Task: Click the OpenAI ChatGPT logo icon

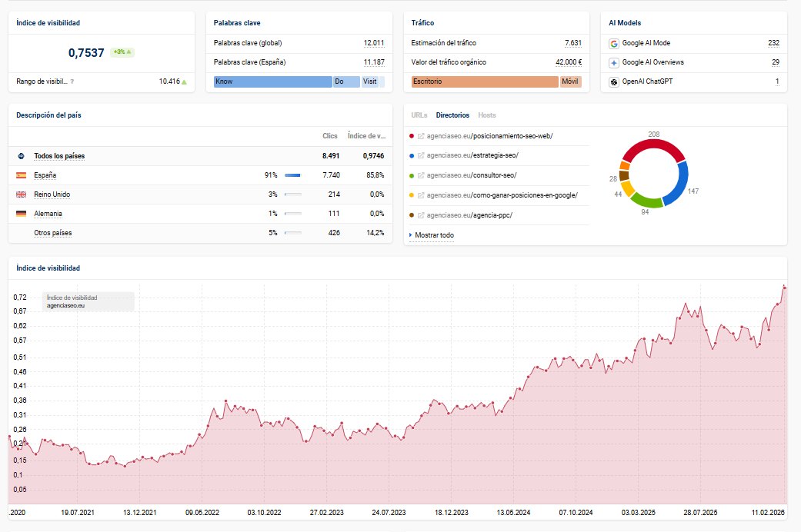Action: (x=613, y=81)
